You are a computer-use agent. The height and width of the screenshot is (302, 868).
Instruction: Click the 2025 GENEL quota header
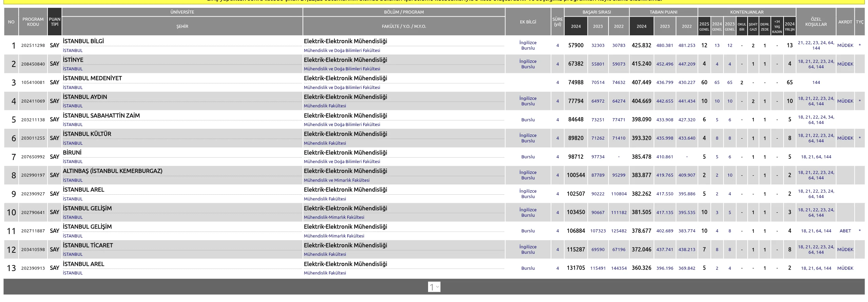pos(704,26)
